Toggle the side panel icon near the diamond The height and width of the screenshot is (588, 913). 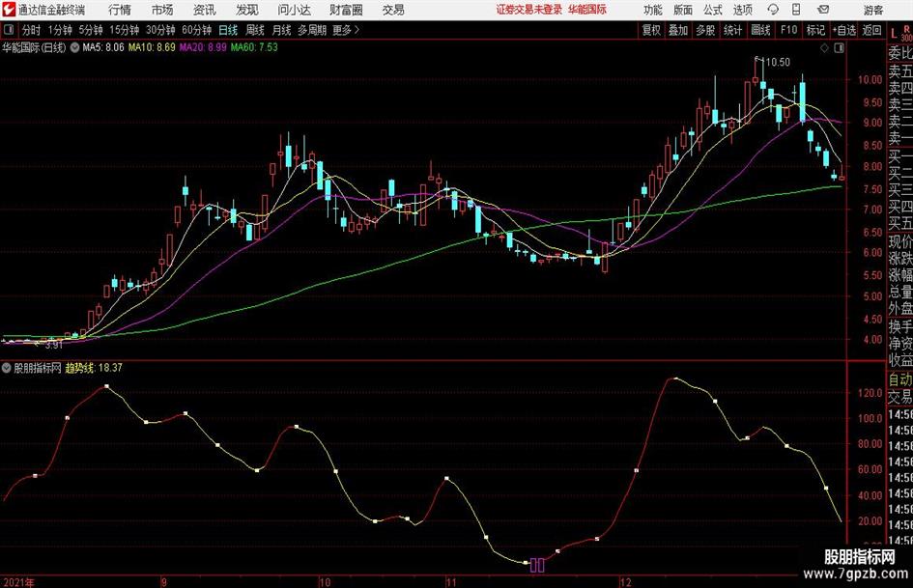(839, 48)
